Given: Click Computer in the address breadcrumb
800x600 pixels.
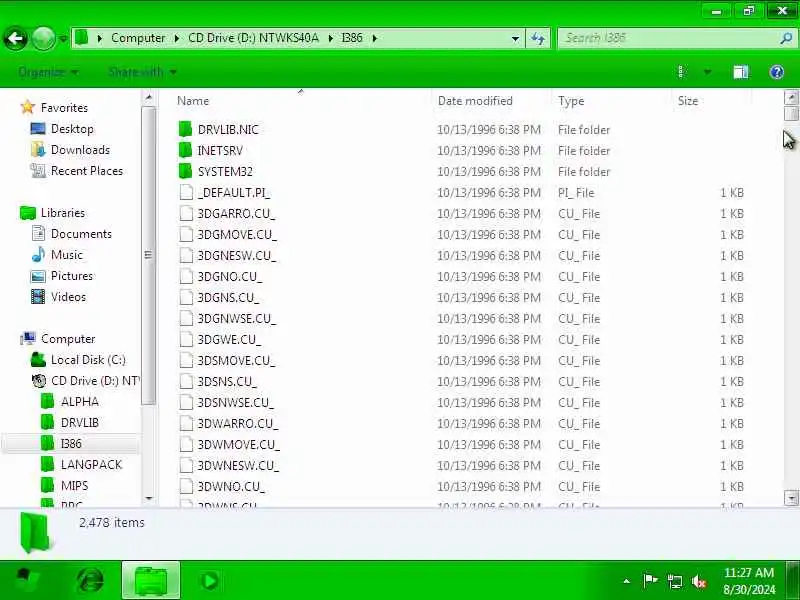Looking at the screenshot, I should (x=138, y=38).
